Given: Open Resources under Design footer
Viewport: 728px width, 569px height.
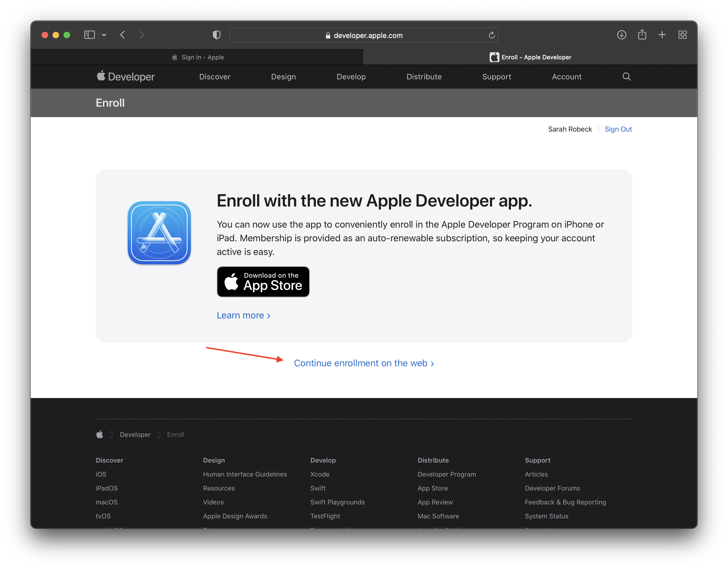Looking at the screenshot, I should tap(219, 488).
